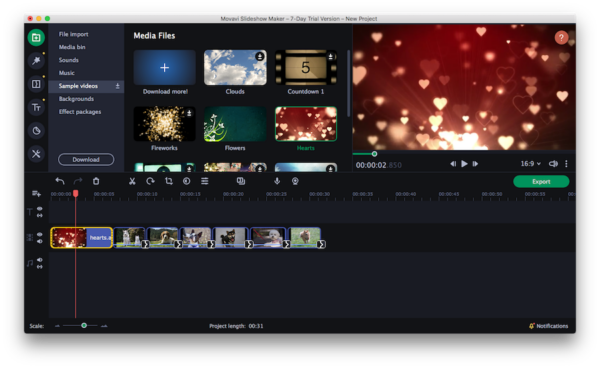Screen dimensions: 600x368
Task: Select the Flowers sample video thumbnail
Action: point(235,124)
